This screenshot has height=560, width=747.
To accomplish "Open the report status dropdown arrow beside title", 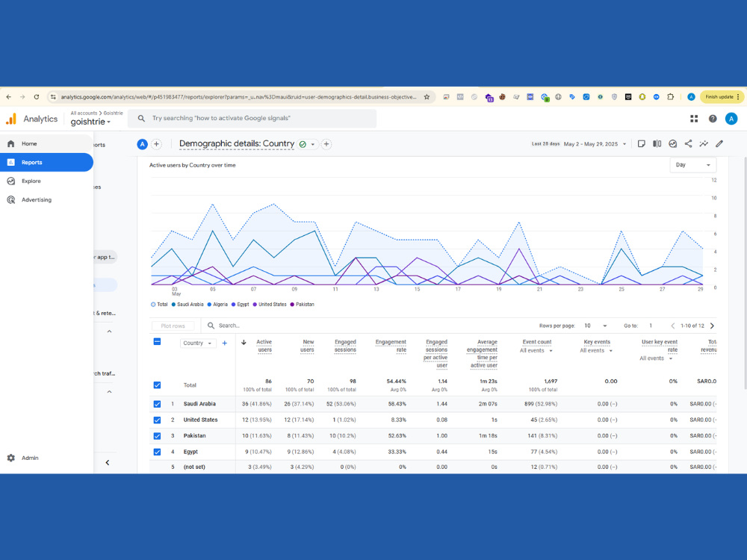I will pos(313,144).
